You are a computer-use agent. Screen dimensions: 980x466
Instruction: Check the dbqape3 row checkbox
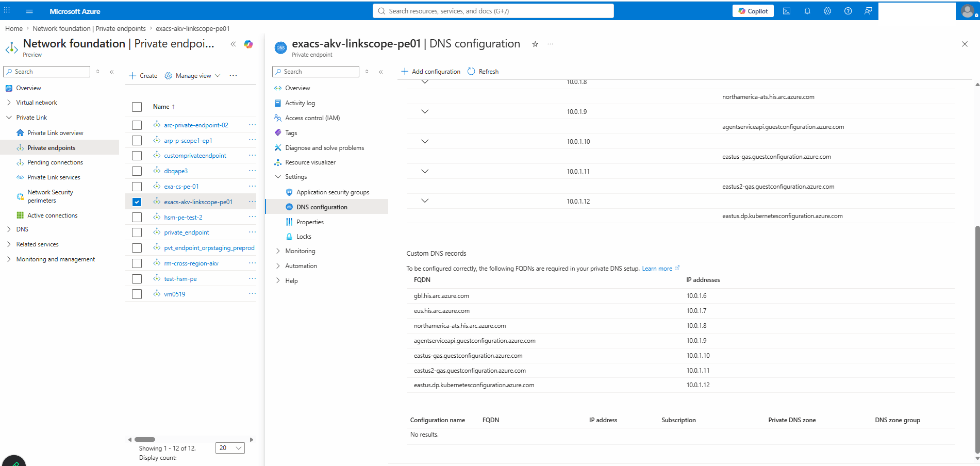tap(137, 171)
